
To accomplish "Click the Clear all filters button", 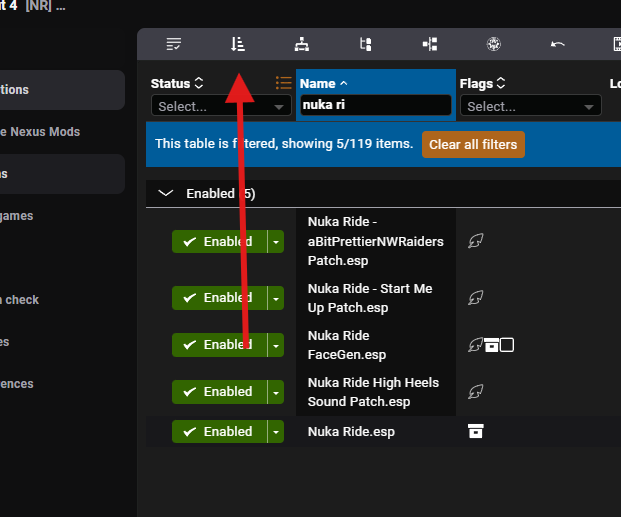I will click(473, 145).
